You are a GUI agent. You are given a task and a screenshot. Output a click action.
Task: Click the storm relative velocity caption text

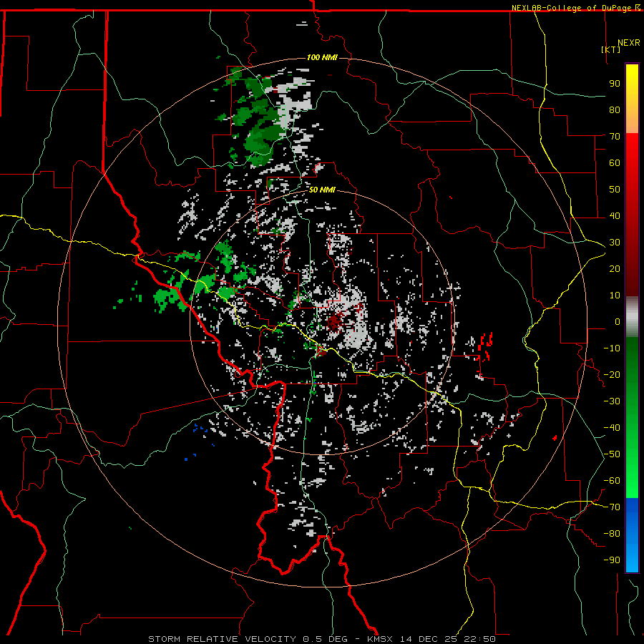tap(321, 639)
